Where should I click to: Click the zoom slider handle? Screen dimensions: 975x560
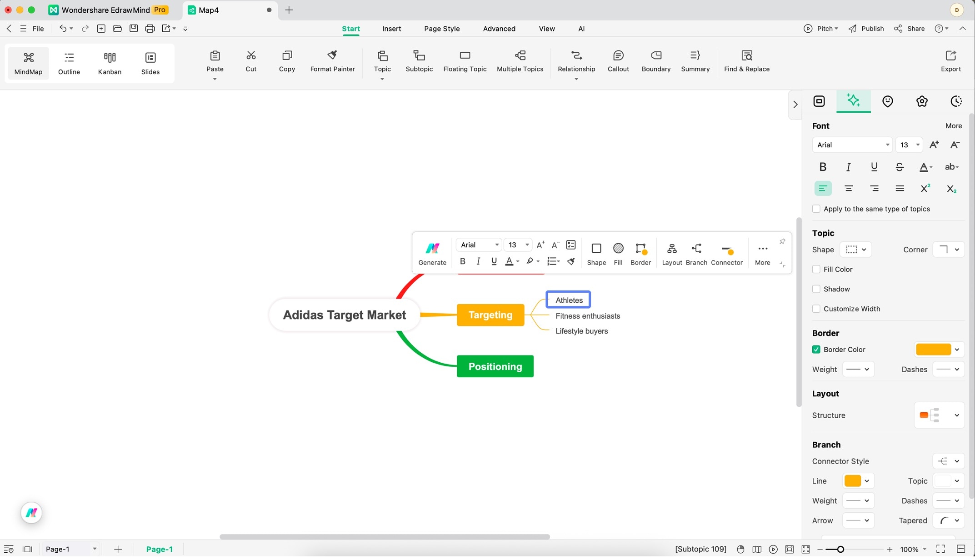840,549
